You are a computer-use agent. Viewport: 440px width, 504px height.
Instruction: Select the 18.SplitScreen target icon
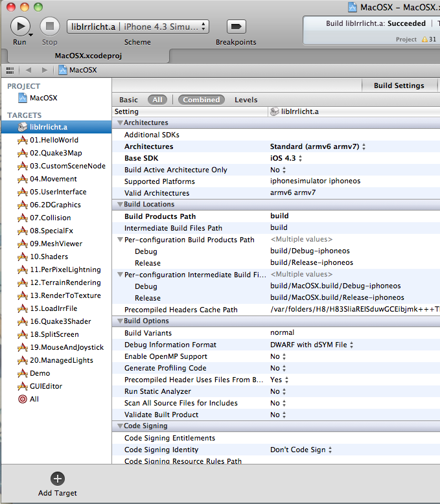23,335
